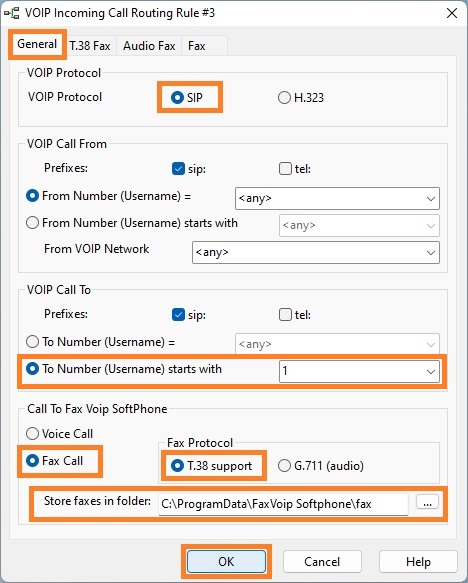The image size is (468, 583).
Task: Switch to Voice Call option
Action: tap(32, 434)
